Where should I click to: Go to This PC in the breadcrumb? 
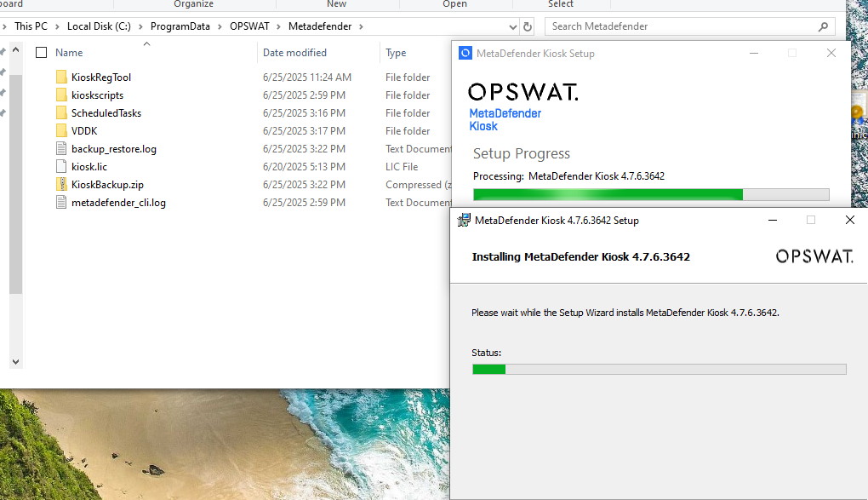pyautogui.click(x=31, y=26)
